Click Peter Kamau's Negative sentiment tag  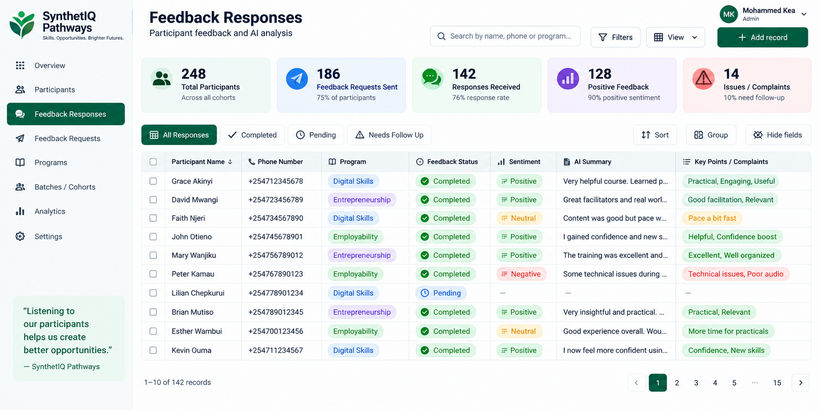(521, 274)
